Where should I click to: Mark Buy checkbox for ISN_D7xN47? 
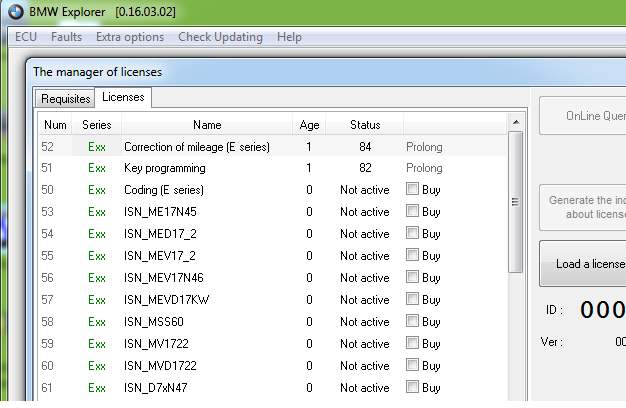[x=412, y=386]
